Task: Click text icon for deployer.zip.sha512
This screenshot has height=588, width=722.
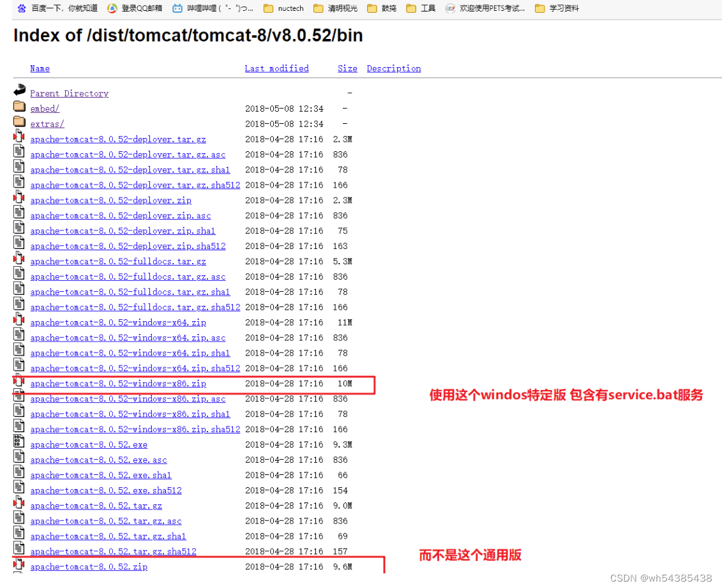Action: click(x=19, y=243)
